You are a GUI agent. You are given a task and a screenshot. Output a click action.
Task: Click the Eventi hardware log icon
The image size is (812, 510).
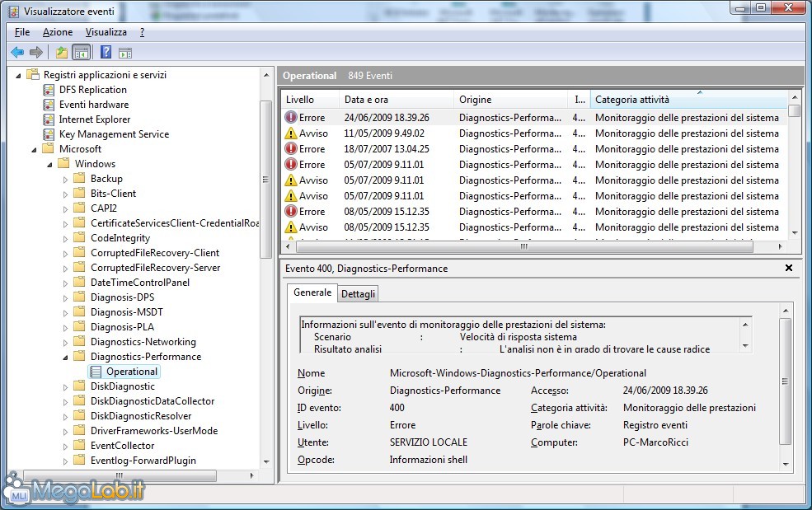coord(49,105)
